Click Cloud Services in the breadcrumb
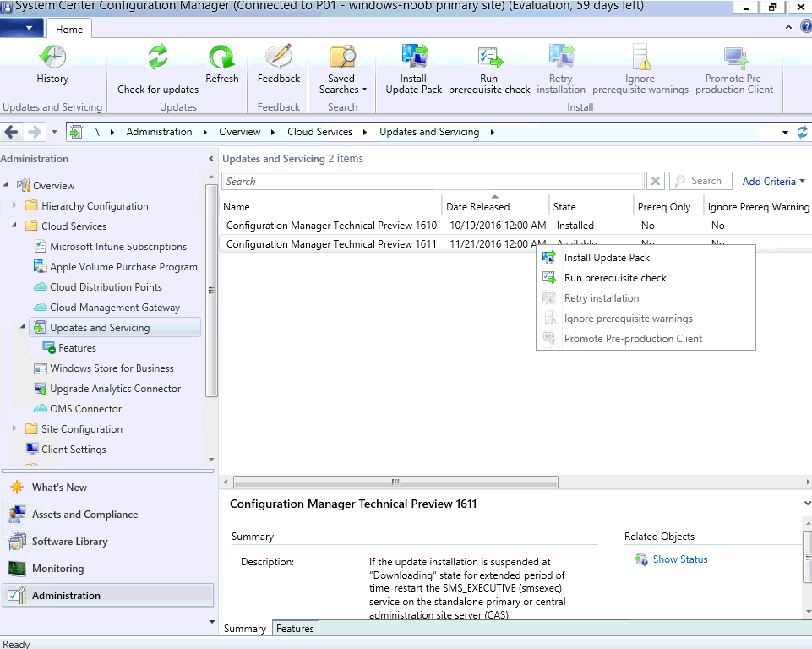The image size is (812, 649). (320, 132)
